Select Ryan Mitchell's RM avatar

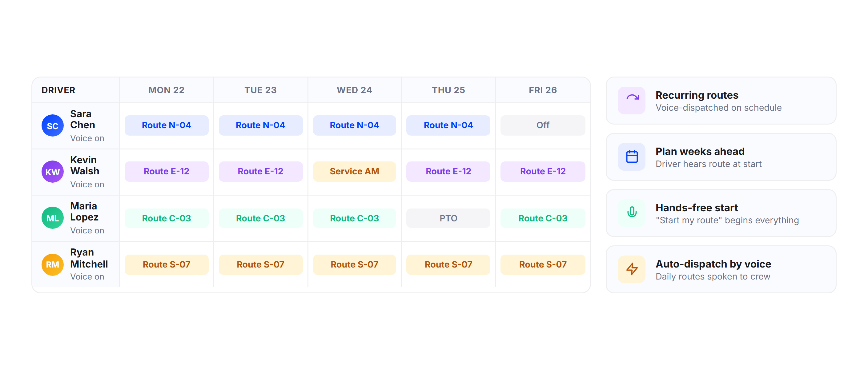click(53, 264)
